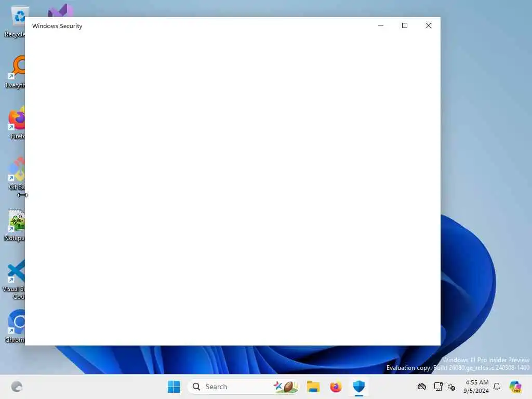
Task: Open the search highlights football icon
Action: [286, 387]
